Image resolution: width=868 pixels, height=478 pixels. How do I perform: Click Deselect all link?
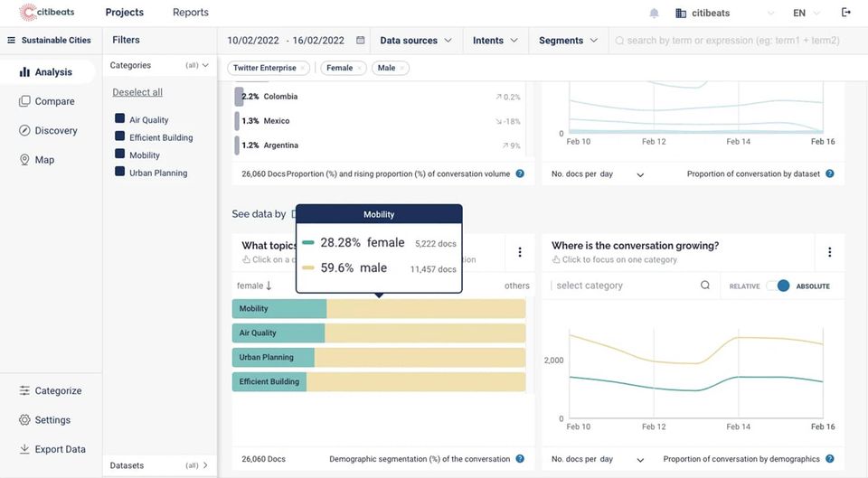point(137,92)
